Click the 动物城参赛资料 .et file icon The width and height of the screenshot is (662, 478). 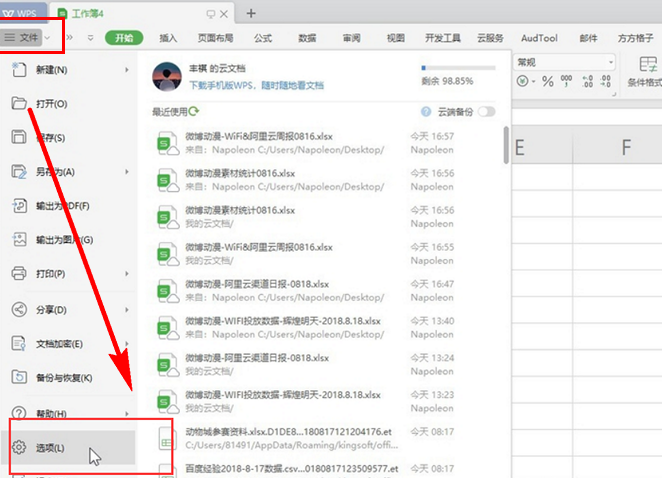[x=167, y=439]
